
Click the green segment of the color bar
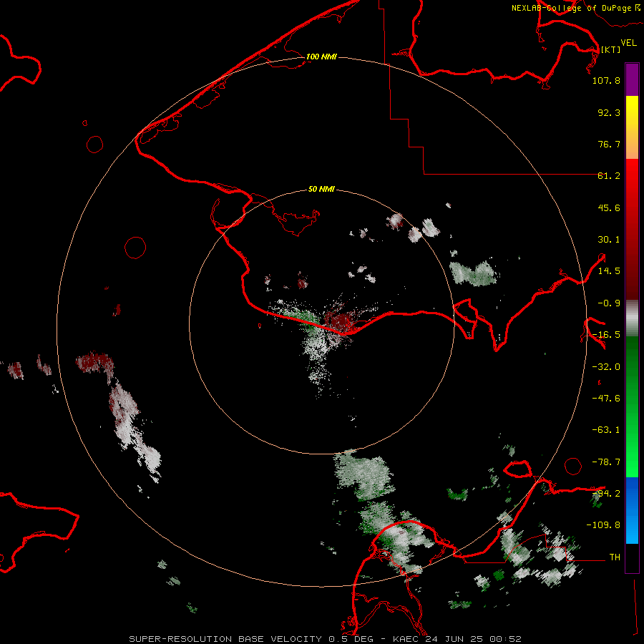click(632, 406)
